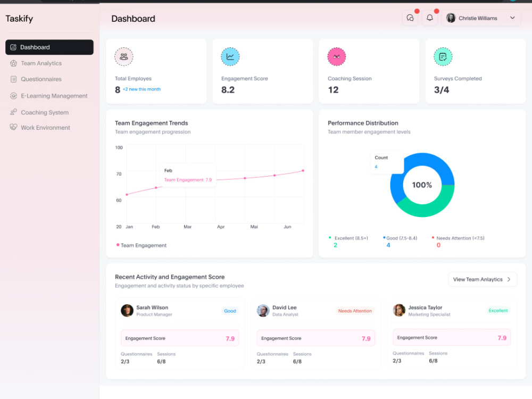532x399 pixels.
Task: Open E-Learning Management section
Action: (x=49, y=96)
